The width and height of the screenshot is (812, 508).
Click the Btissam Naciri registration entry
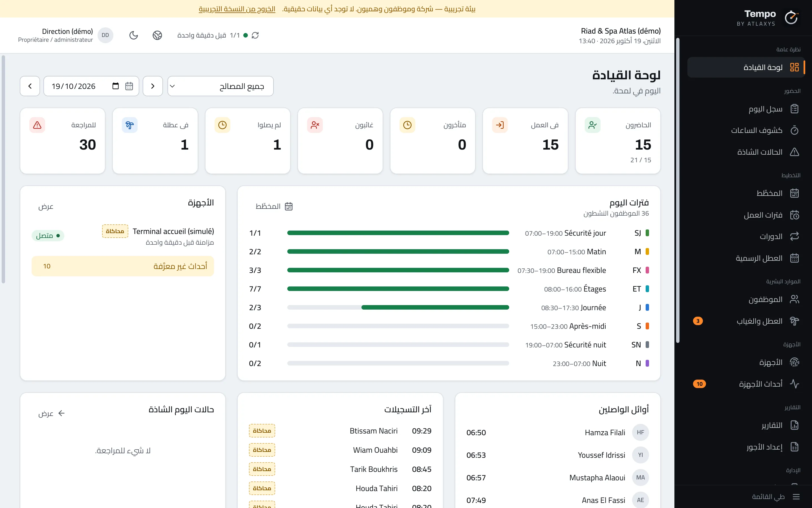340,431
